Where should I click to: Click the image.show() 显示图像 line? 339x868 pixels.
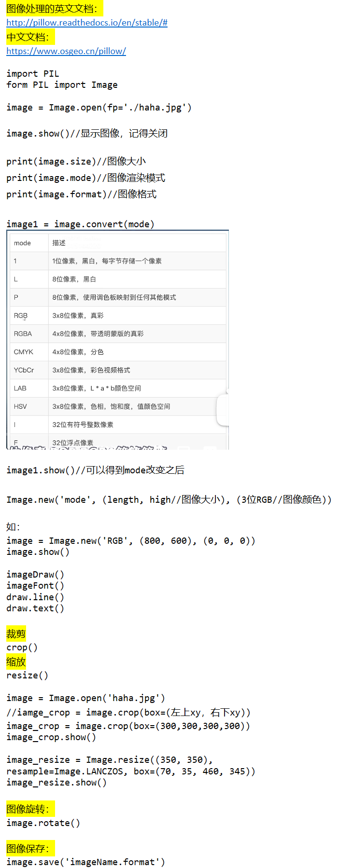(87, 133)
